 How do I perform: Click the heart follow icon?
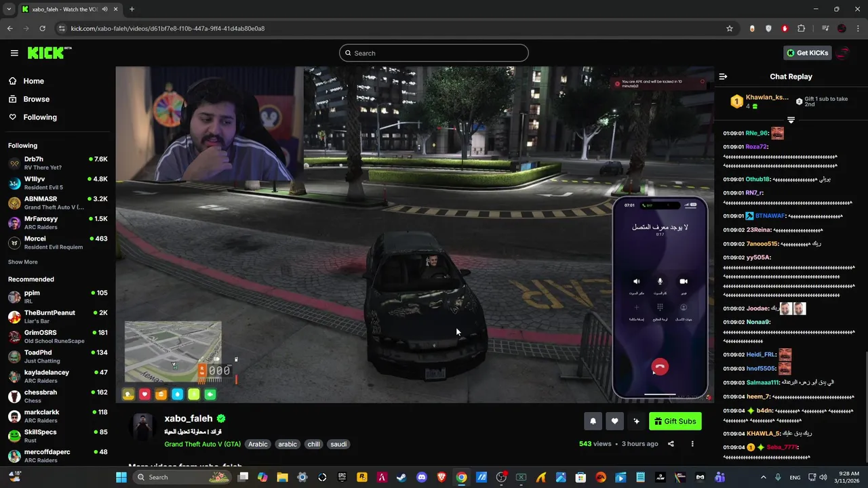(614, 422)
